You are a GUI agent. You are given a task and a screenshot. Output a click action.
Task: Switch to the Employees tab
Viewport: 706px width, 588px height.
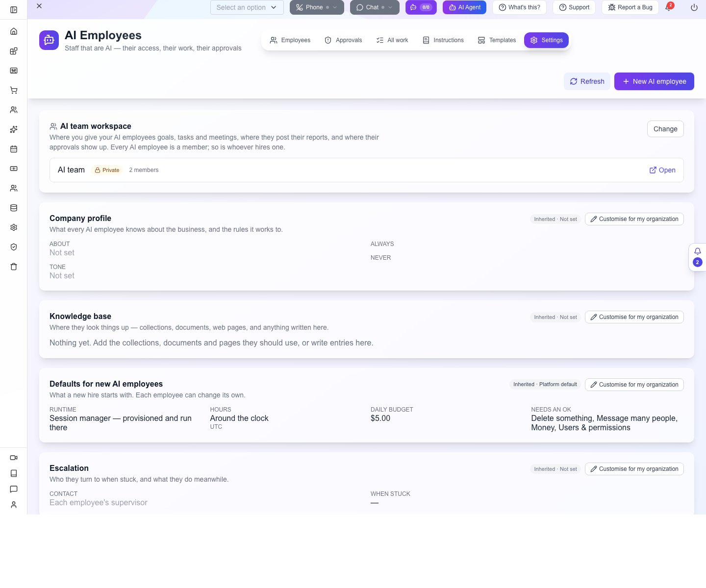tap(290, 40)
